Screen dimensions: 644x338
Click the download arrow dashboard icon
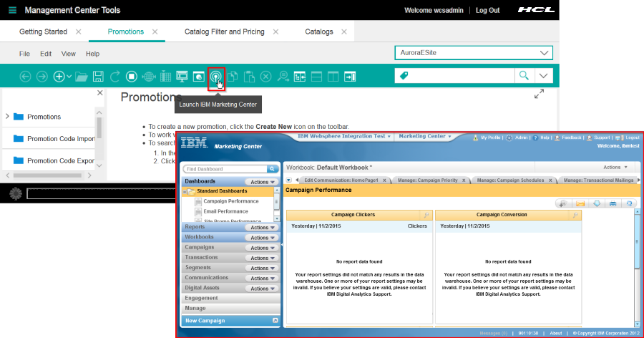point(596,203)
